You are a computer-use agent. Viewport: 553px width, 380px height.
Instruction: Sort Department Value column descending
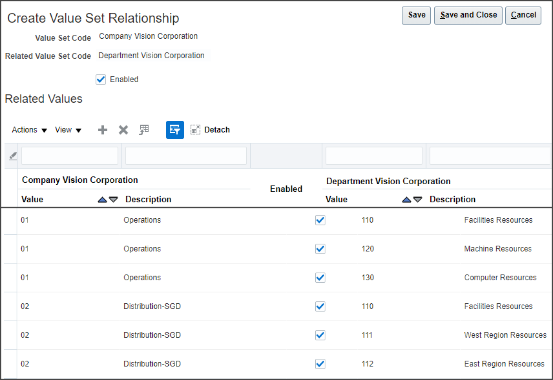(418, 200)
